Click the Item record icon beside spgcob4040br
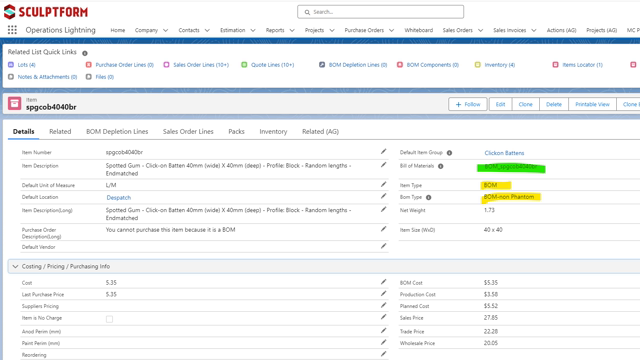Viewport: 640px width, 360px height. [x=15, y=103]
